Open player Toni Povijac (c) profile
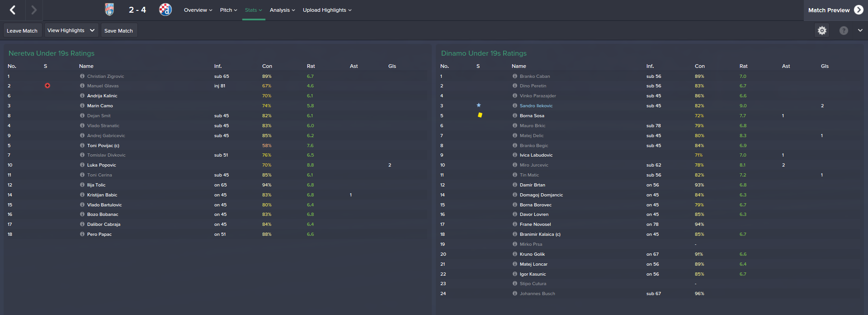 (103, 146)
